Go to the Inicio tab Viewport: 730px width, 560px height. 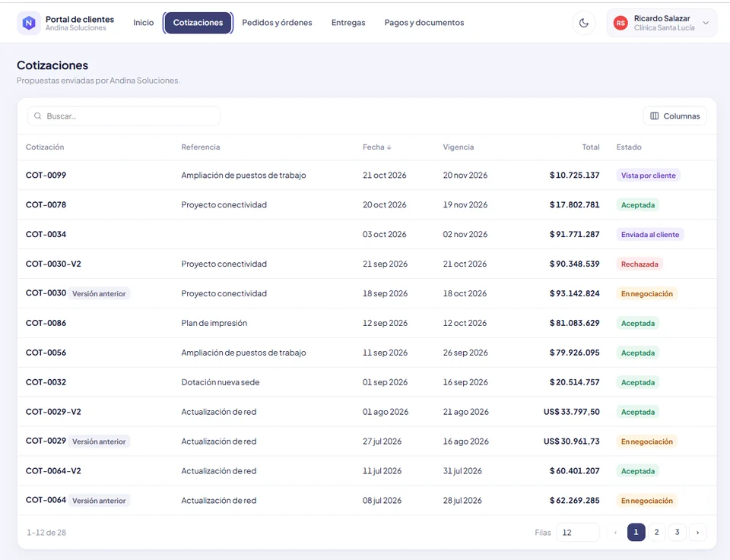pyautogui.click(x=144, y=23)
